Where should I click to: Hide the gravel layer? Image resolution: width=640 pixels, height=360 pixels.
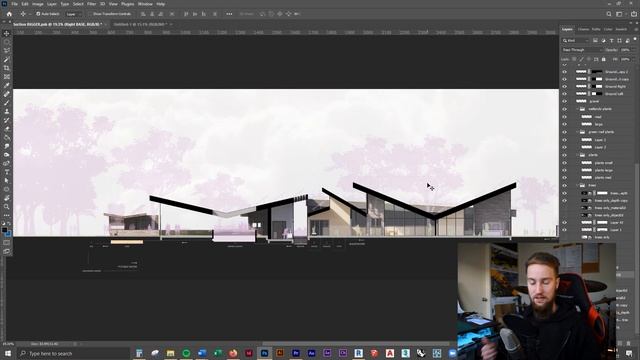[564, 101]
